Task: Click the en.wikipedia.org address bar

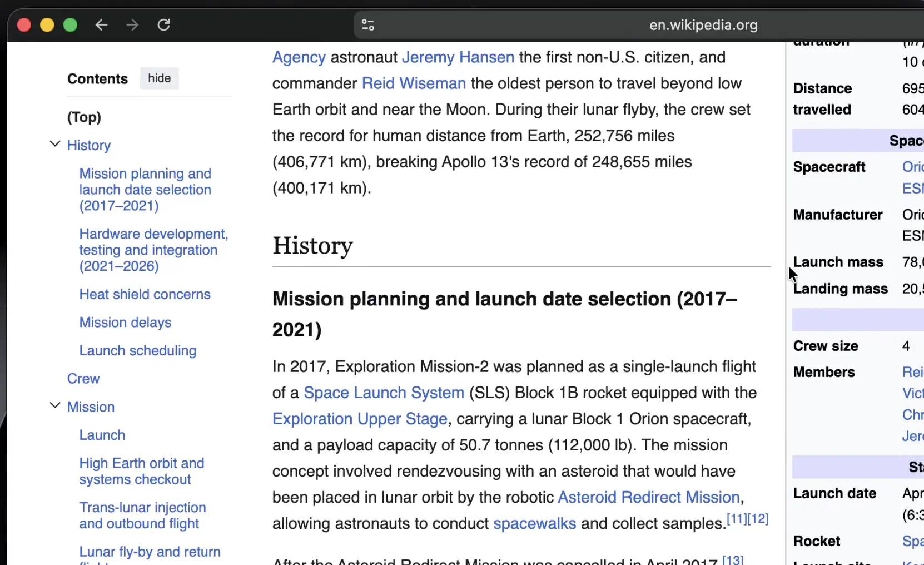Action: (x=702, y=24)
